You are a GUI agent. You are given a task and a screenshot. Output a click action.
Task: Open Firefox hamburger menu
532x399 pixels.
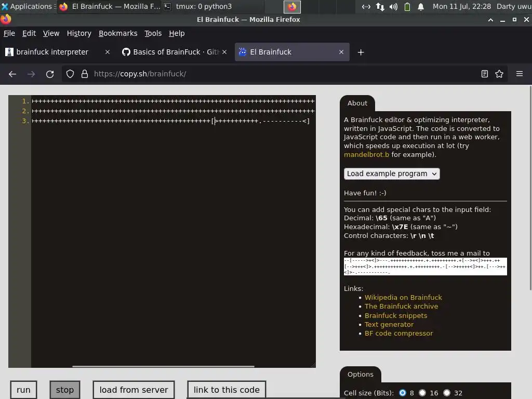coord(520,74)
